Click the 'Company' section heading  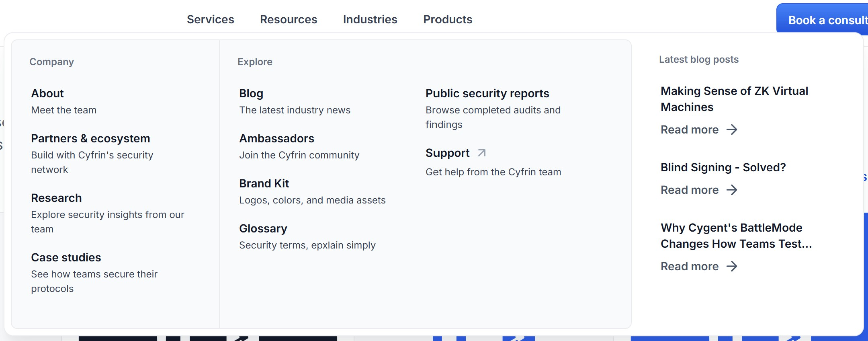click(x=51, y=62)
